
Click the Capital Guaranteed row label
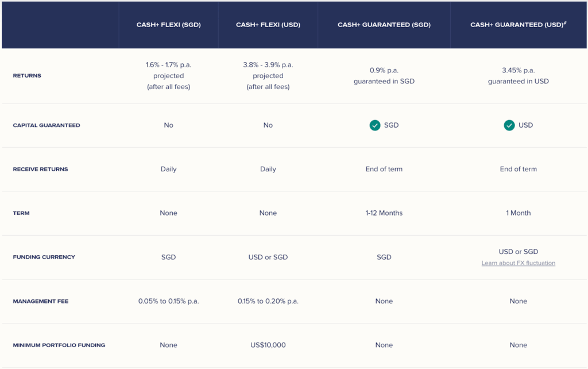[47, 125]
